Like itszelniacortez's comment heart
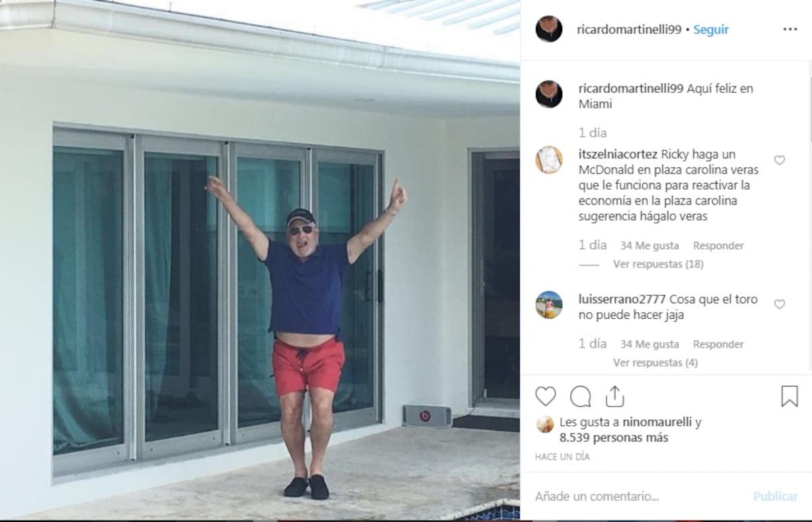This screenshot has width=812, height=522. [x=780, y=160]
